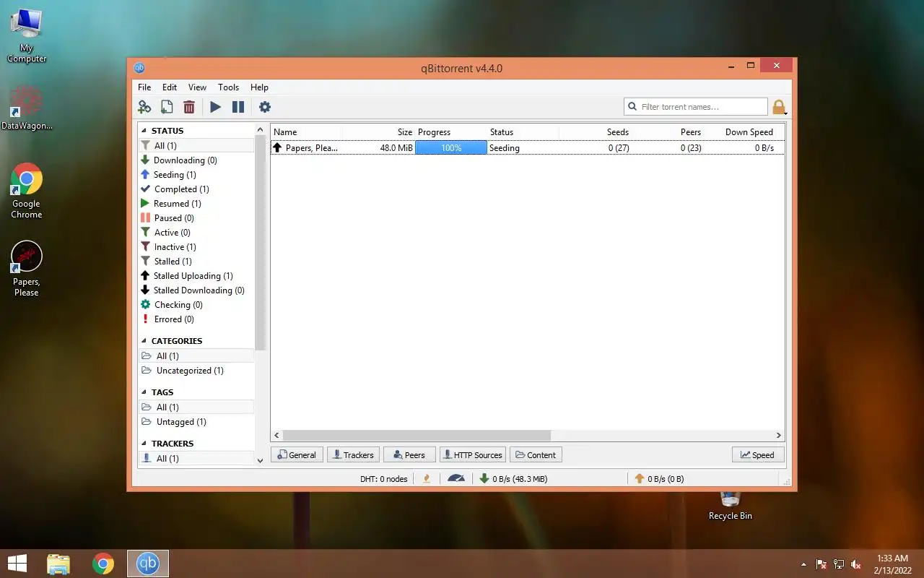924x578 pixels.
Task: Sort by the Peers column header
Action: click(668, 132)
